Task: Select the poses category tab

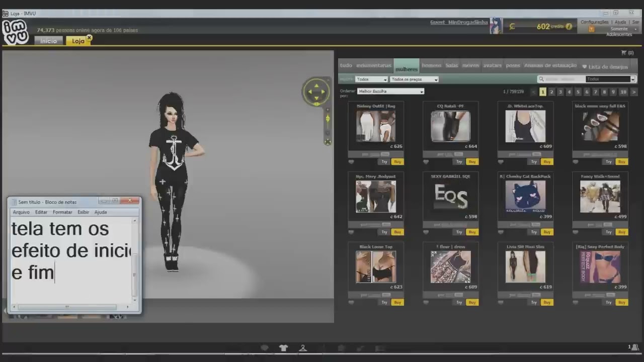Action: [513, 65]
